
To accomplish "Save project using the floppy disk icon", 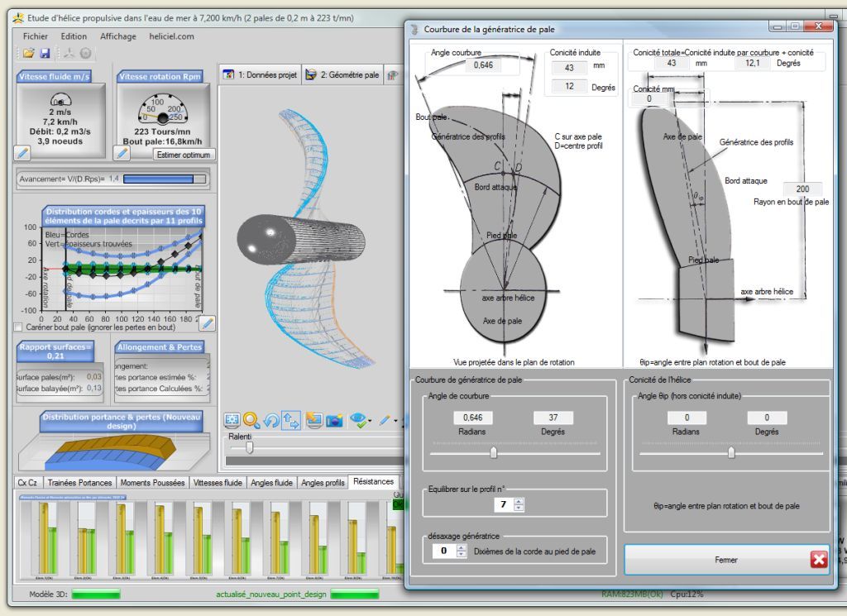I will tap(45, 53).
